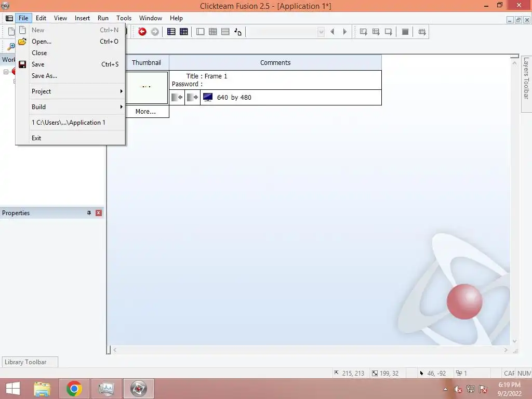Click the Stop square toolbar icon
The image size is (532, 399).
pyautogui.click(x=405, y=32)
